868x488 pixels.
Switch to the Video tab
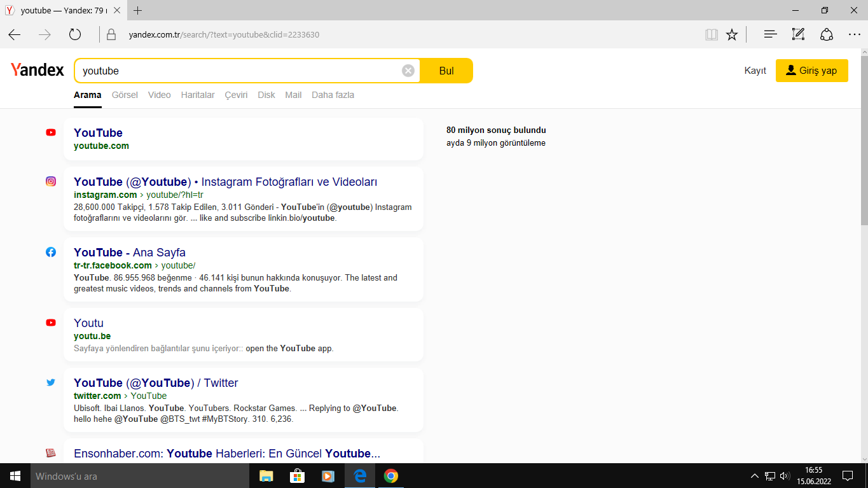click(x=160, y=95)
